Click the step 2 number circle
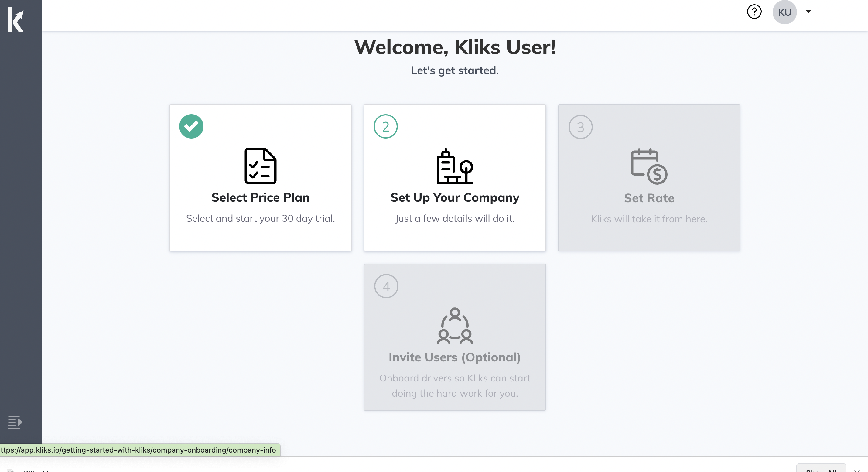The width and height of the screenshot is (868, 472). click(385, 126)
